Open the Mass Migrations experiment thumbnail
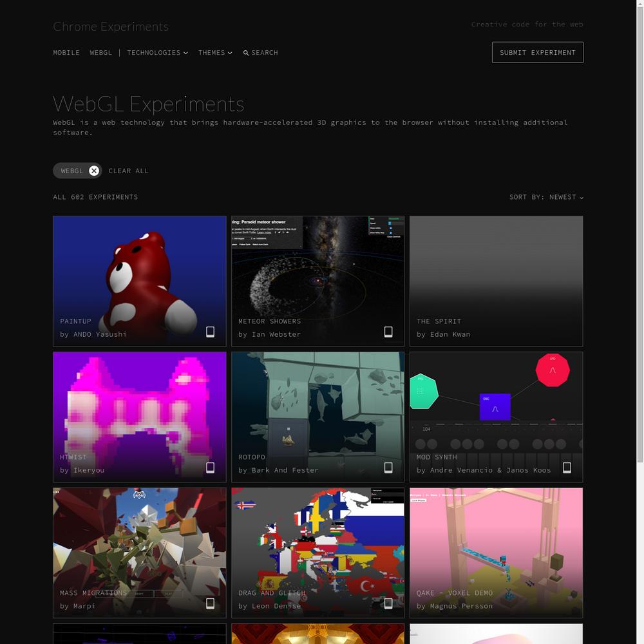 click(140, 553)
